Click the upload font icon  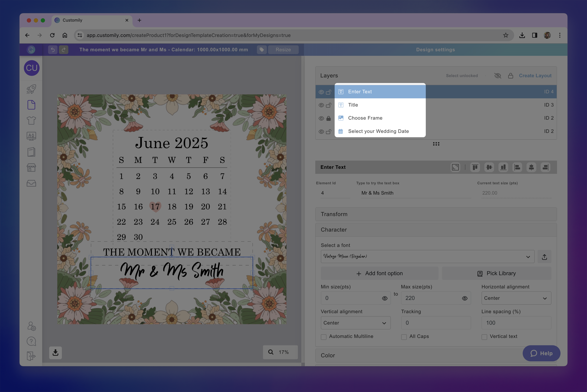544,257
